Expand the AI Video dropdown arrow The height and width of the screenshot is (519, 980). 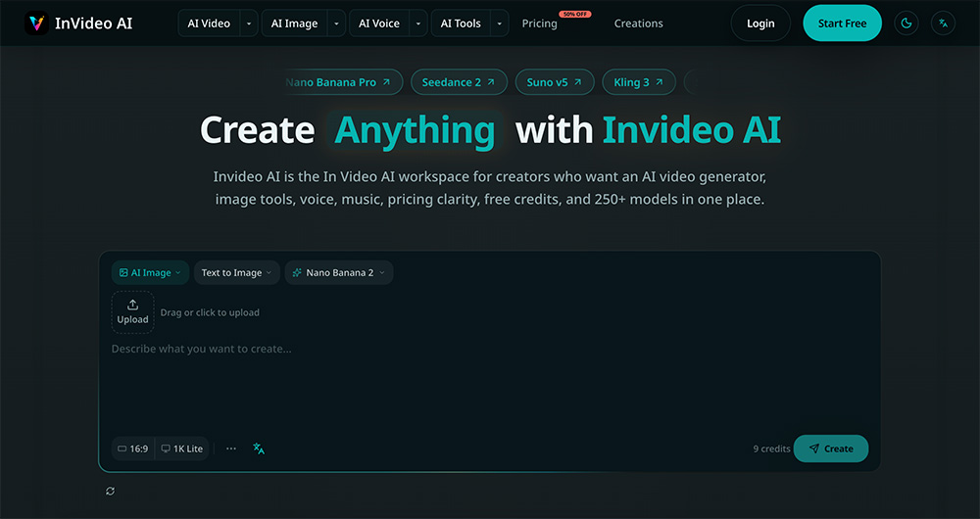249,24
